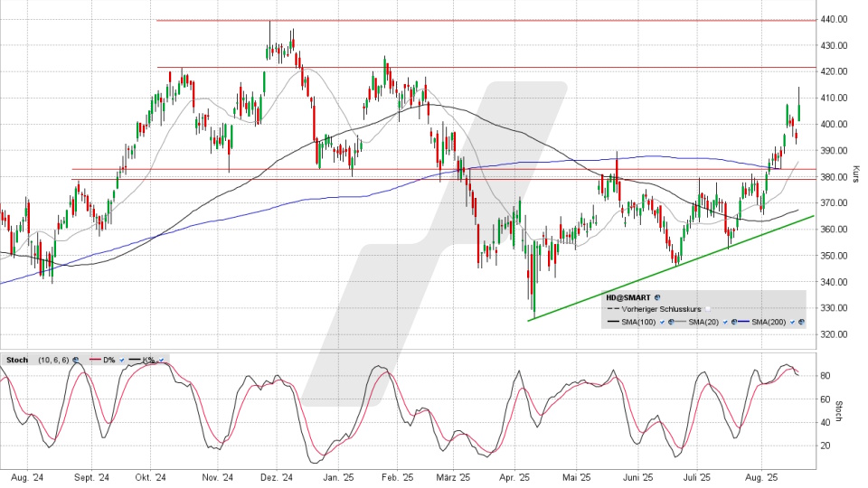Open settings icon for SMA(200)

(x=801, y=322)
